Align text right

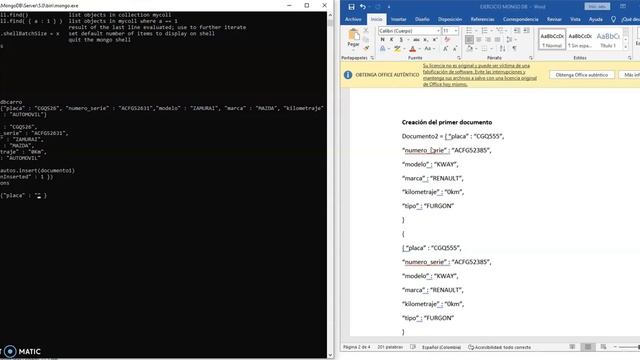pos(488,40)
